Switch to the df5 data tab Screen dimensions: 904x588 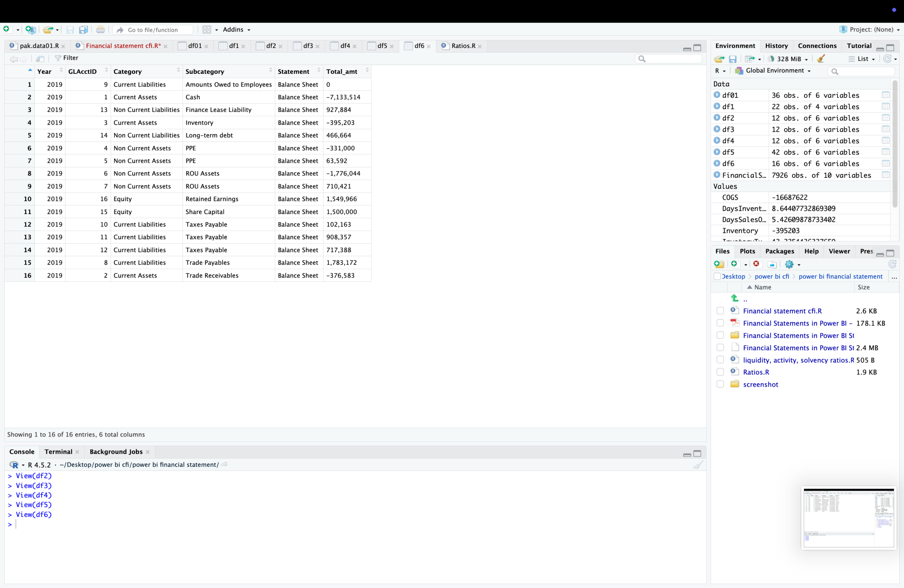(382, 46)
